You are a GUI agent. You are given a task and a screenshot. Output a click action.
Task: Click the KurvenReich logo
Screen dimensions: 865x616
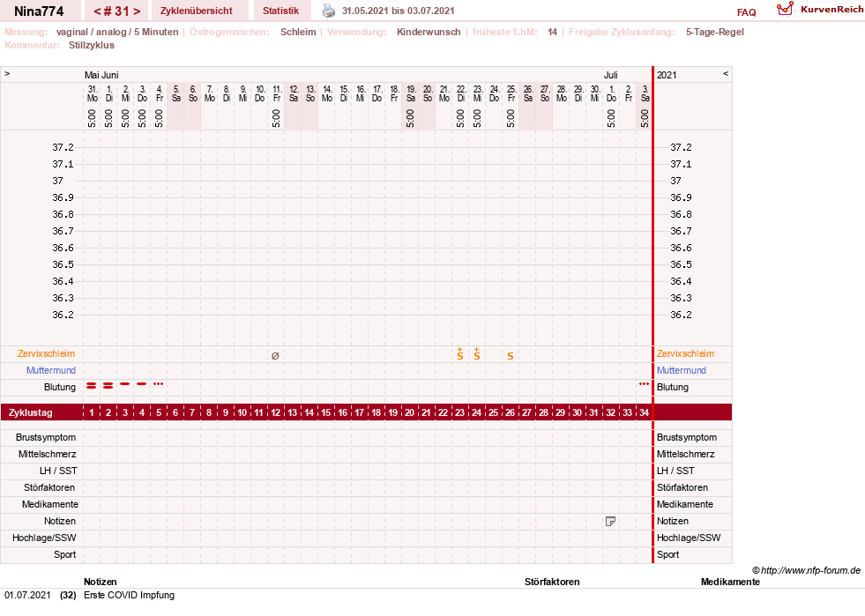click(785, 9)
